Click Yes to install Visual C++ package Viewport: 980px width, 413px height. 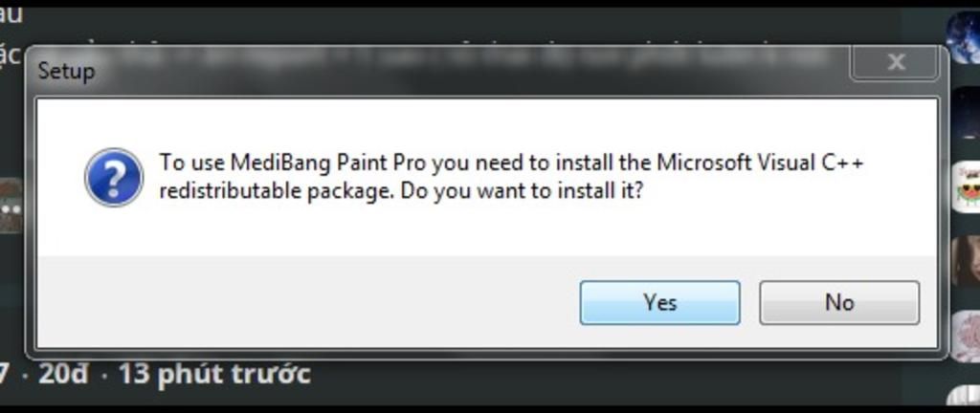point(660,302)
